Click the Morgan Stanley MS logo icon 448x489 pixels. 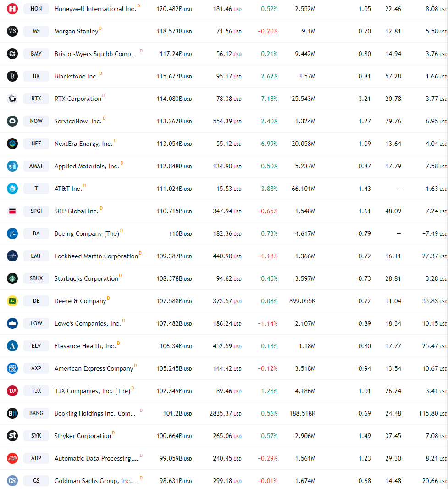coord(12,31)
